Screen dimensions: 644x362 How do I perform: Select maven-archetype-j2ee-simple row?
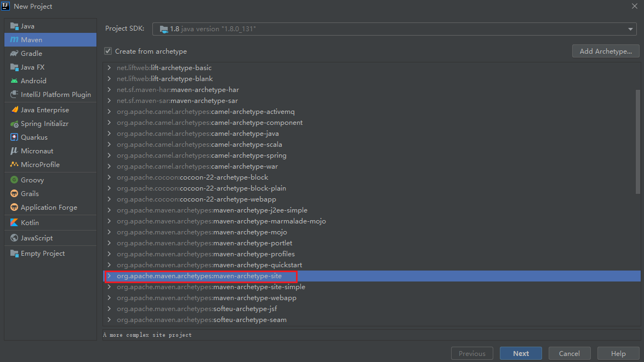(x=372, y=210)
